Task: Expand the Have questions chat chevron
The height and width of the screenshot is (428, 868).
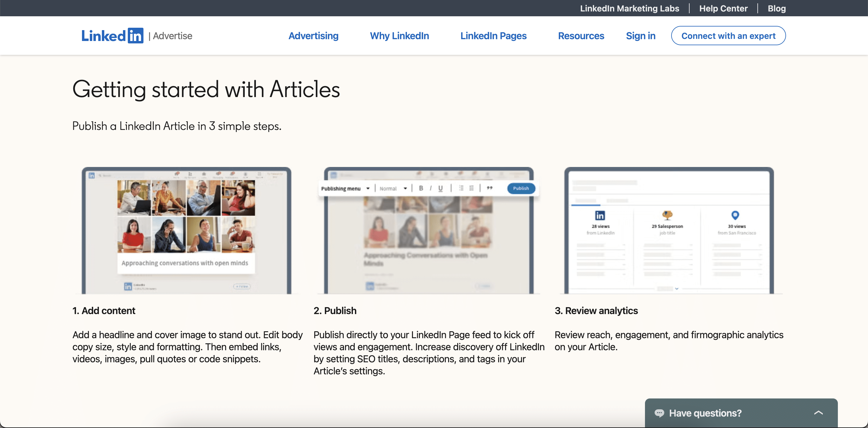Action: coord(819,413)
